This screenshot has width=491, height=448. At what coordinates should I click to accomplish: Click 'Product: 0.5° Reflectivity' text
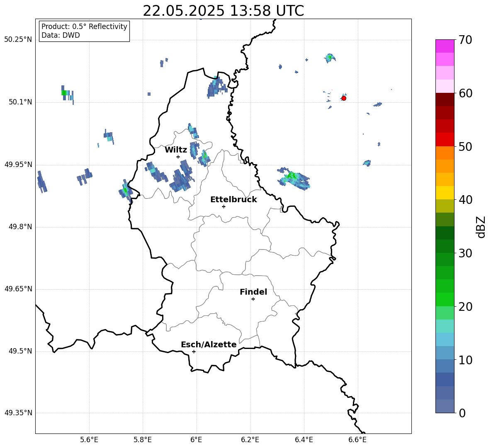[x=84, y=27]
